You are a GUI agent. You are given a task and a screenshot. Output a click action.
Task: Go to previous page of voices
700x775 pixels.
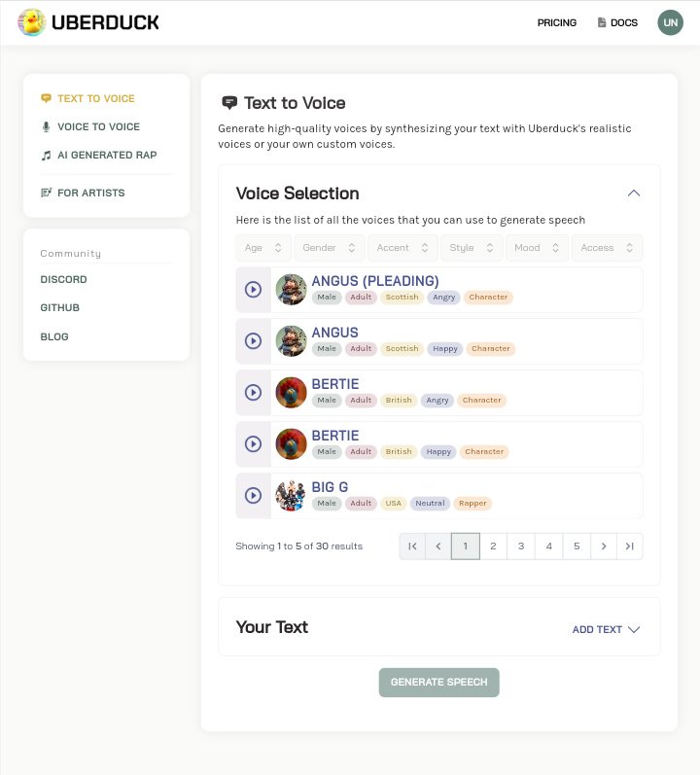438,546
